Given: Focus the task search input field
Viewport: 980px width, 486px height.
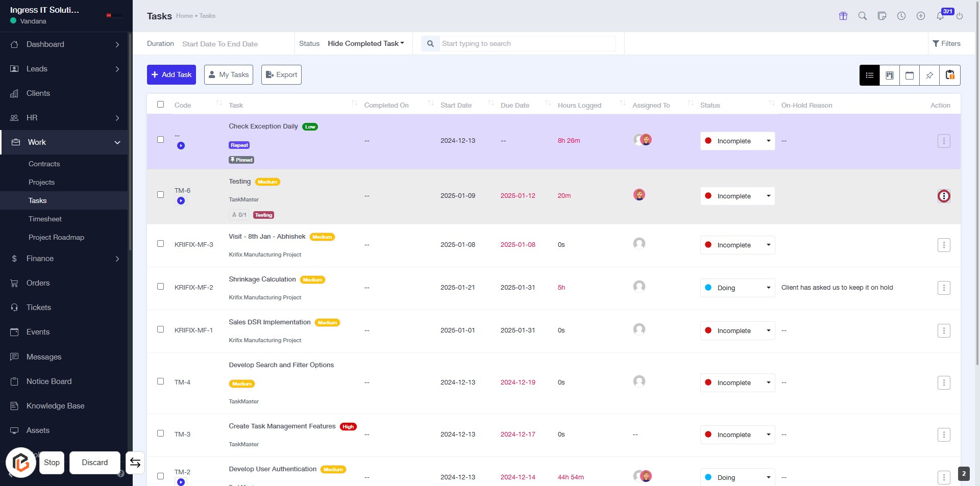Looking at the screenshot, I should pyautogui.click(x=527, y=44).
